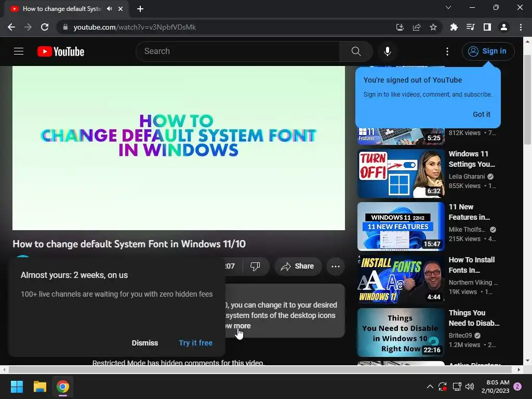532x399 pixels.
Task: Open the YouTube hamburger guide menu
Action: coord(19,51)
